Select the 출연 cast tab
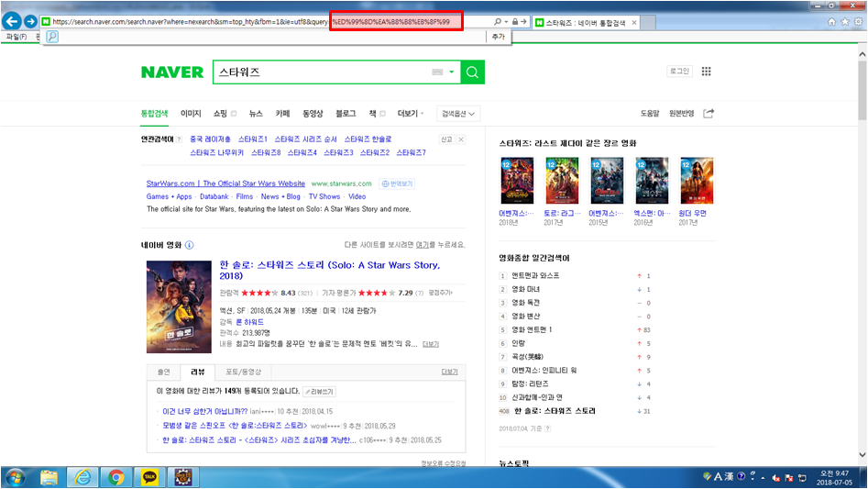The image size is (868, 489). 164,372
